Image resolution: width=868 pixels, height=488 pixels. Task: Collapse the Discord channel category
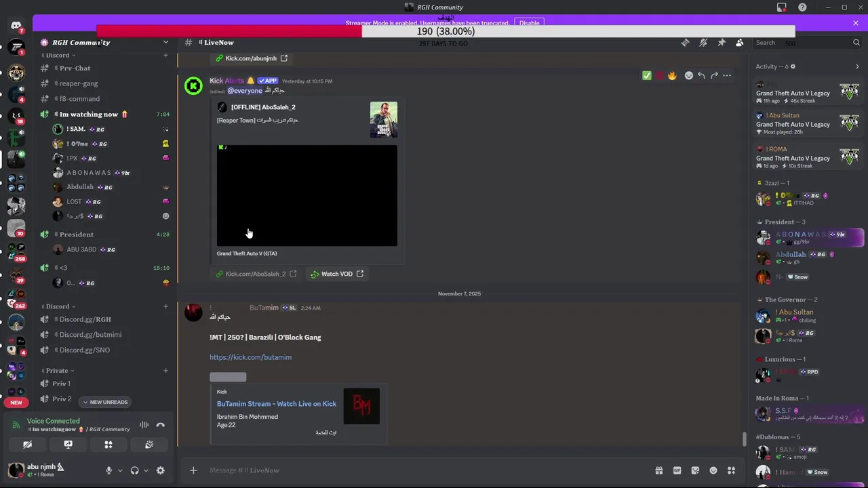(58, 306)
